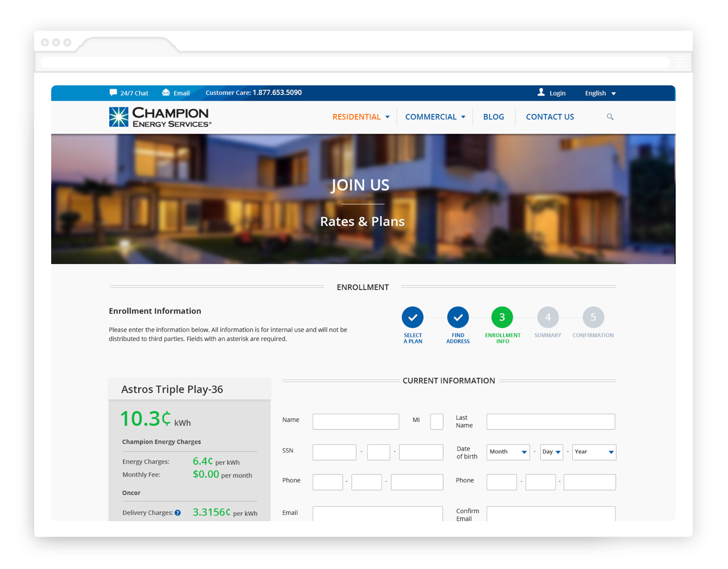This screenshot has width=728, height=569.
Task: Click the Champion Energy Services logo
Action: tap(160, 117)
